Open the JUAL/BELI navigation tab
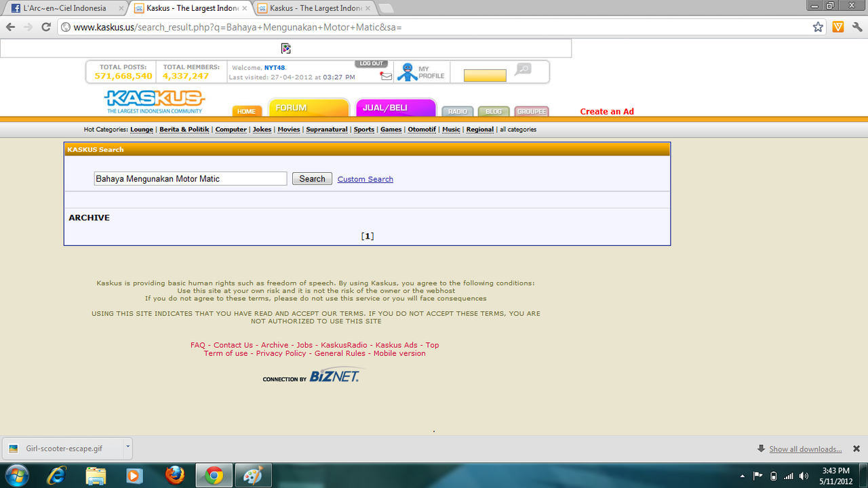 (395, 108)
